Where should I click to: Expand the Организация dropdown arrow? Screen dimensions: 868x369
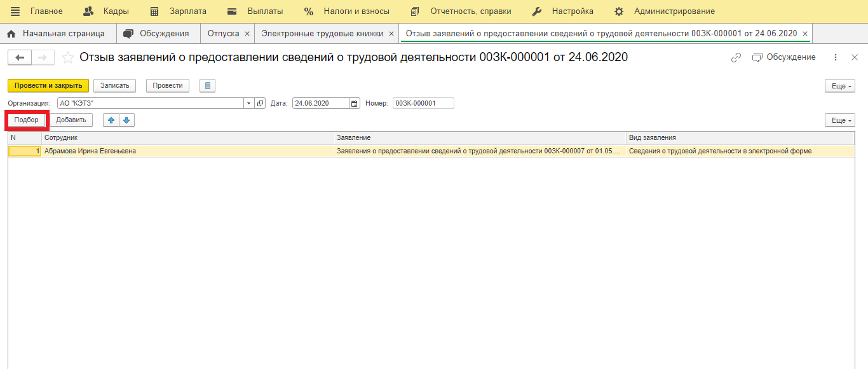248,103
